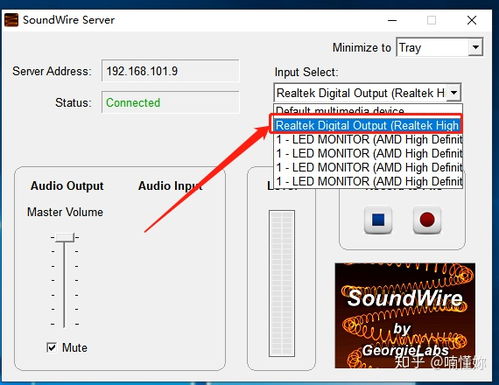
Task: Click the SoundWire app icon in title bar
Action: [x=11, y=20]
